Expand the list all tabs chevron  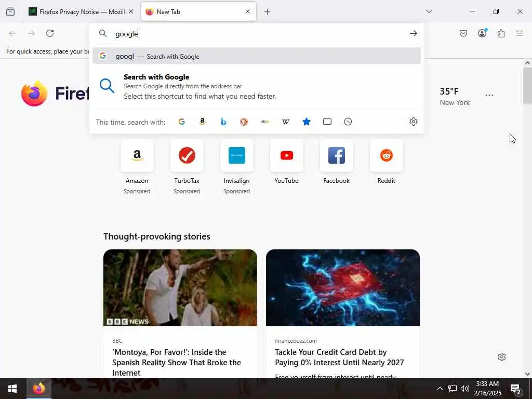point(429,11)
